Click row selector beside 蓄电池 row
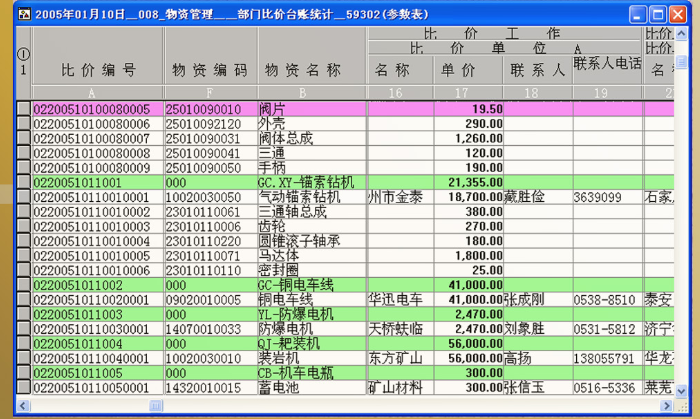This screenshot has height=419, width=700. (24, 387)
